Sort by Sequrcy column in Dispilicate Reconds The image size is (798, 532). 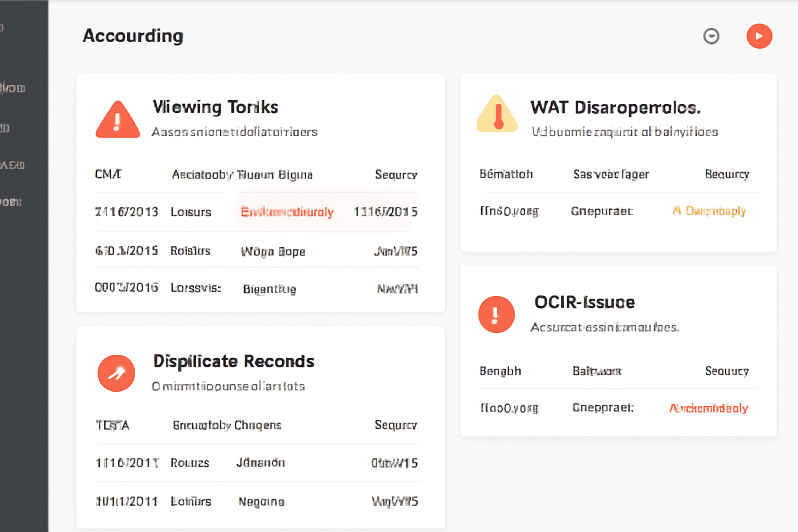(x=396, y=425)
